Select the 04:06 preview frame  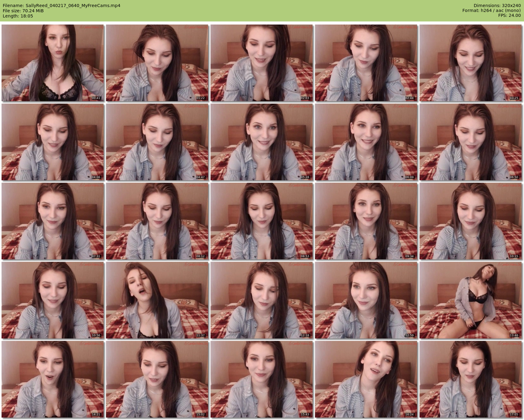[x=52, y=142]
